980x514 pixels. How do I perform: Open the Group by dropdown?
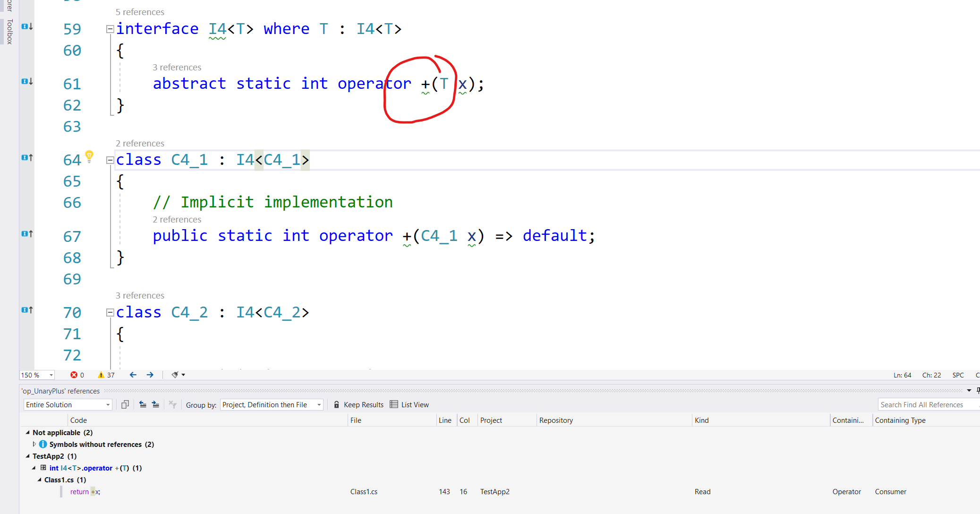[x=272, y=405]
